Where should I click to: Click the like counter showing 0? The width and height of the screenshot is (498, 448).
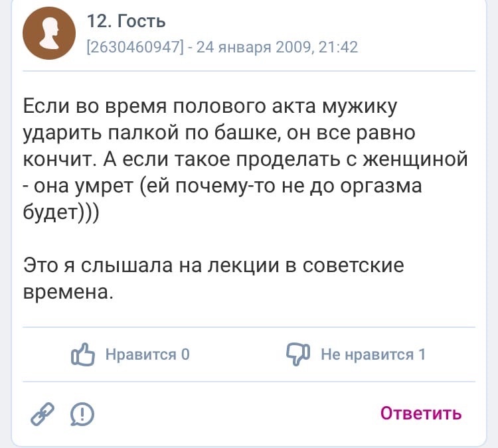[186, 354]
